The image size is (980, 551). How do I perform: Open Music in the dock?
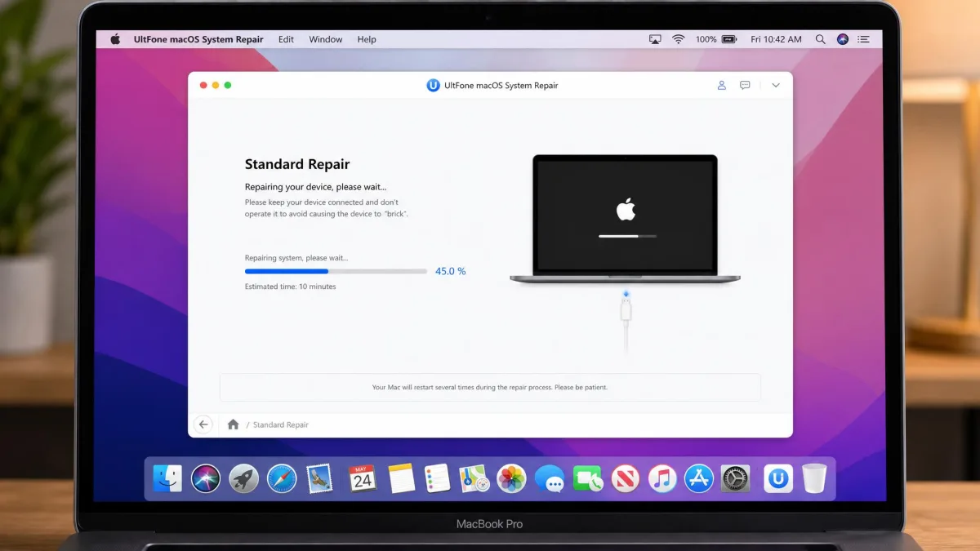point(662,478)
